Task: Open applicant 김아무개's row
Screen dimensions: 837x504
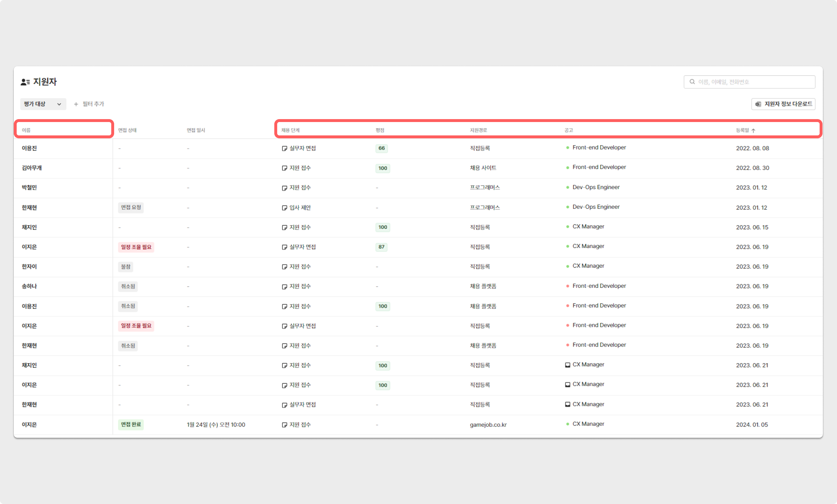Action: click(x=32, y=168)
